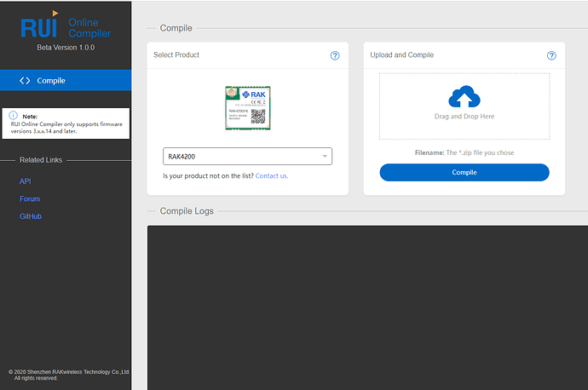Viewport: 588px width, 390px height.
Task: Go to the Forum link
Action: pos(30,199)
